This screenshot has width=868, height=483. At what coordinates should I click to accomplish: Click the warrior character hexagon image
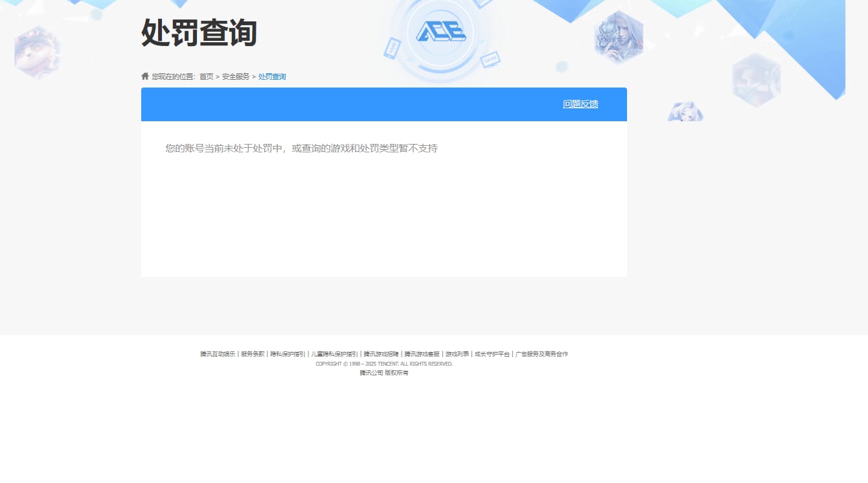[618, 37]
